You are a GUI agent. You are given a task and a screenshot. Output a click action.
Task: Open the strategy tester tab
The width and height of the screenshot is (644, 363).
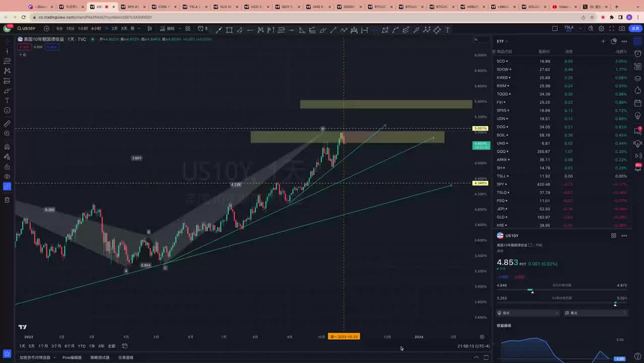100,357
